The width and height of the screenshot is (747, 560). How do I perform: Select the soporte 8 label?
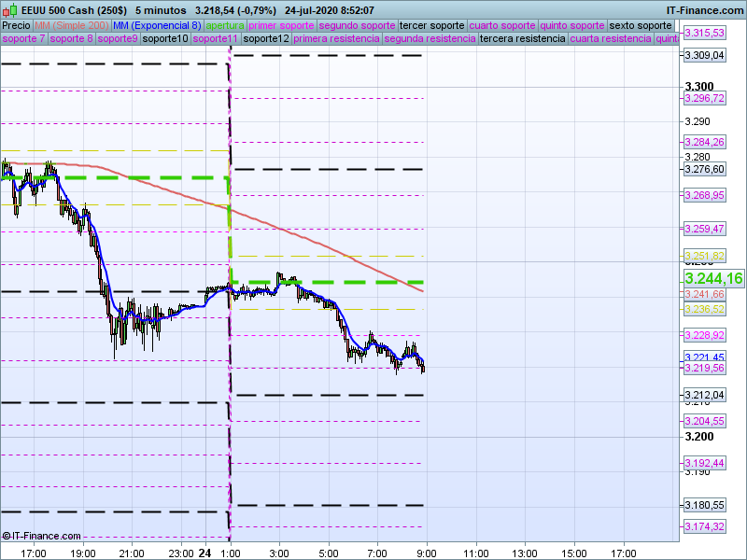(71, 38)
